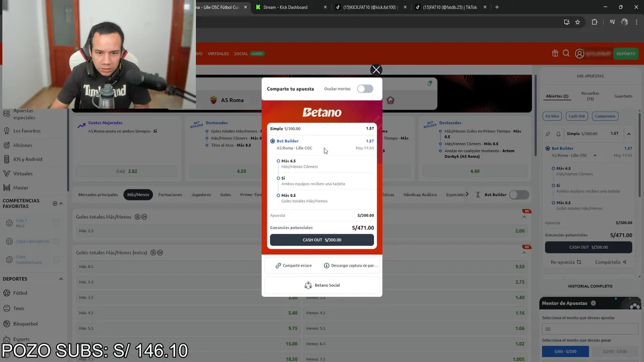644x362 pixels.
Task: Toggle the Bet Builder switch in markets bar
Action: [519, 195]
